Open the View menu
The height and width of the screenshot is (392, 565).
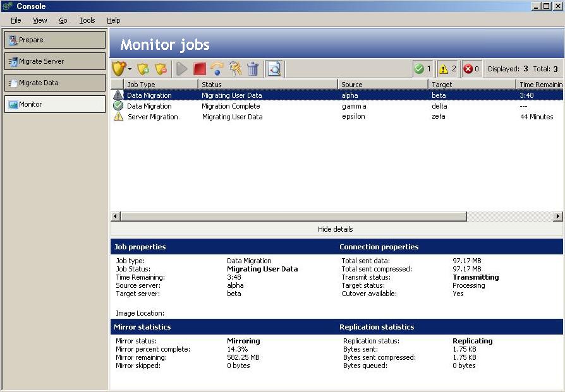(40, 20)
